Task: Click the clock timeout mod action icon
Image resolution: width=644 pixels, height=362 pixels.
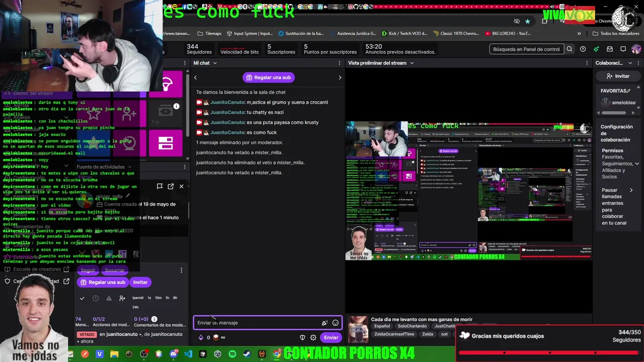Action: click(96, 298)
